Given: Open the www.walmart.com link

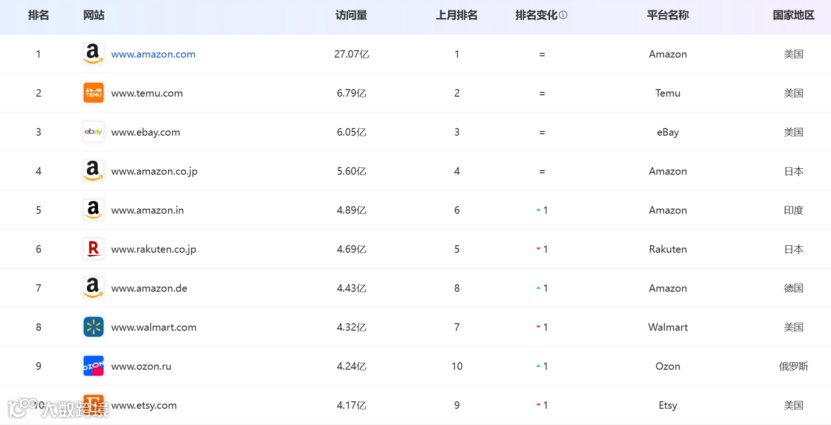Looking at the screenshot, I should click(x=154, y=327).
